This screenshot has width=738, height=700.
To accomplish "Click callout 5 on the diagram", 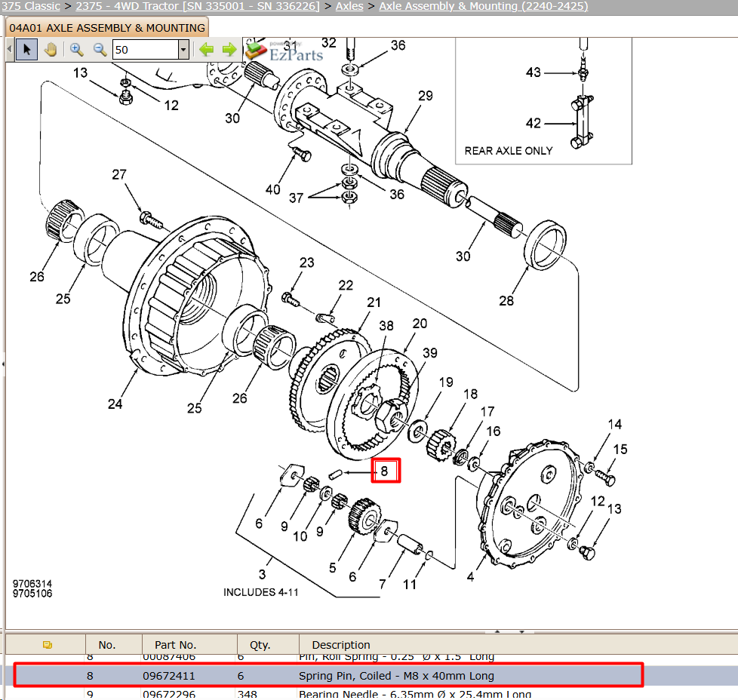I will coord(332,568).
